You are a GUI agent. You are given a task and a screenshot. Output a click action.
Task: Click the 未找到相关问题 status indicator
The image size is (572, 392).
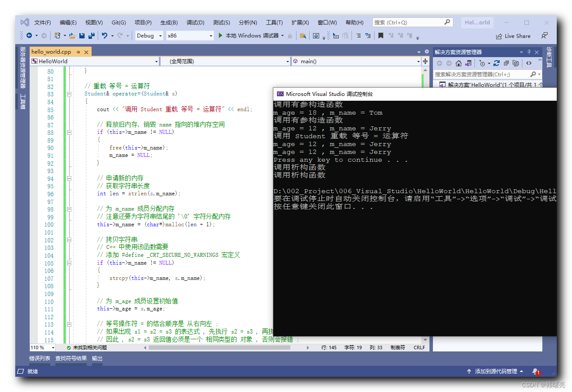pos(86,348)
